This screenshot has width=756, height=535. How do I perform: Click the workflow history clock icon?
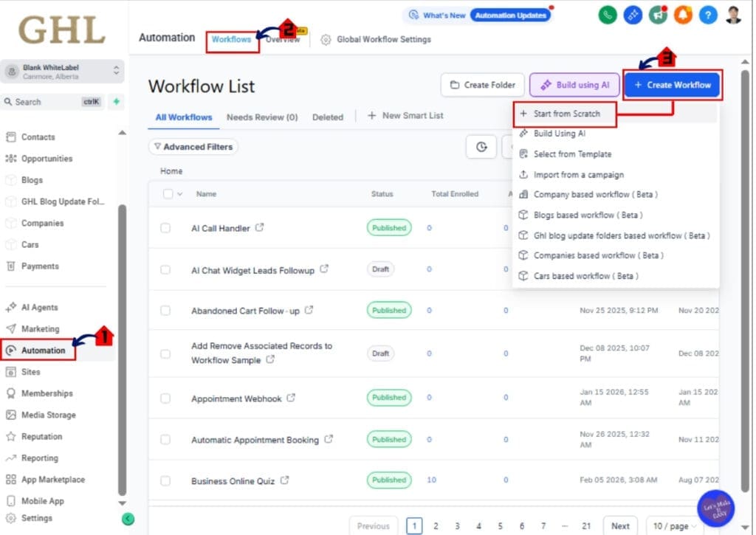481,147
